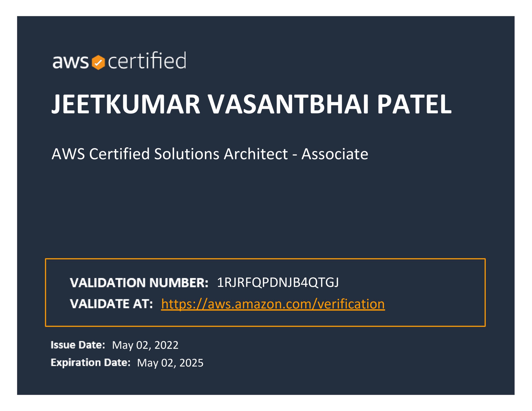Viewport: 532px width, 411px height.
Task: Click the 'aws' logo text
Action: (x=70, y=62)
